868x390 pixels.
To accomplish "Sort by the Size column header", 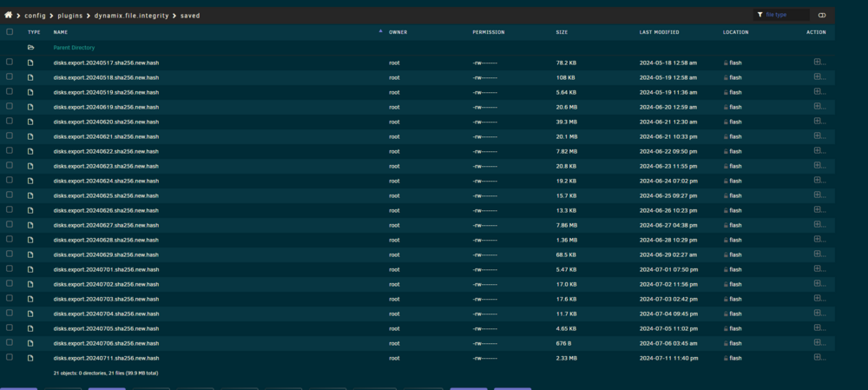I will pos(562,32).
